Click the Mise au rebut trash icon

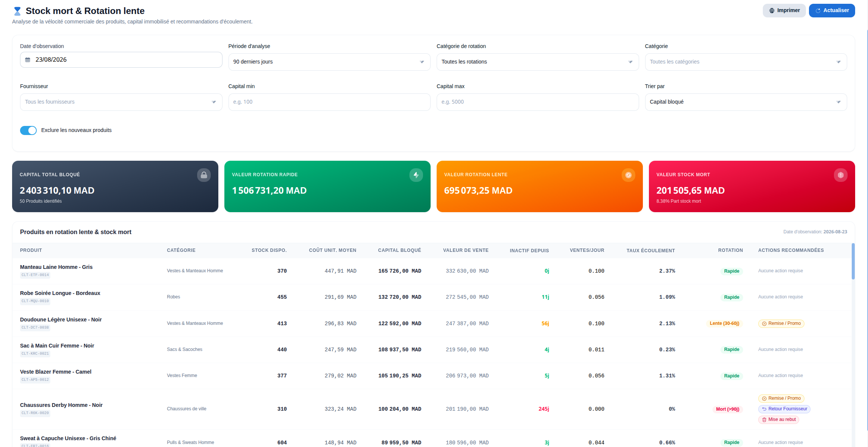tap(764, 420)
